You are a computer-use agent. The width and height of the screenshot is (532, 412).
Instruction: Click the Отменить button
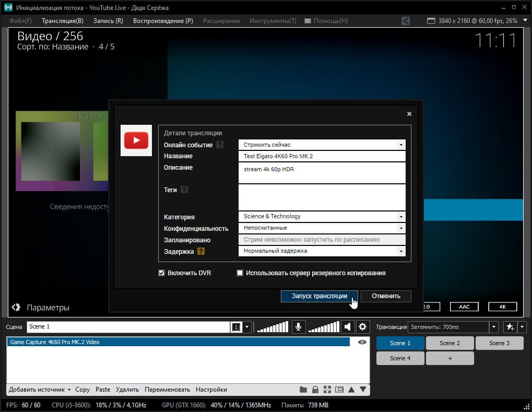[386, 296]
